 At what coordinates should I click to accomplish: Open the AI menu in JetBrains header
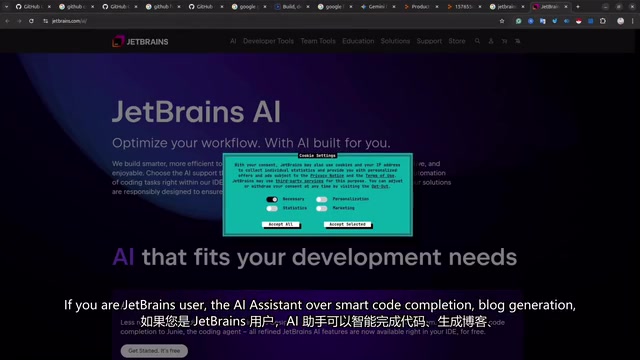click(x=233, y=41)
